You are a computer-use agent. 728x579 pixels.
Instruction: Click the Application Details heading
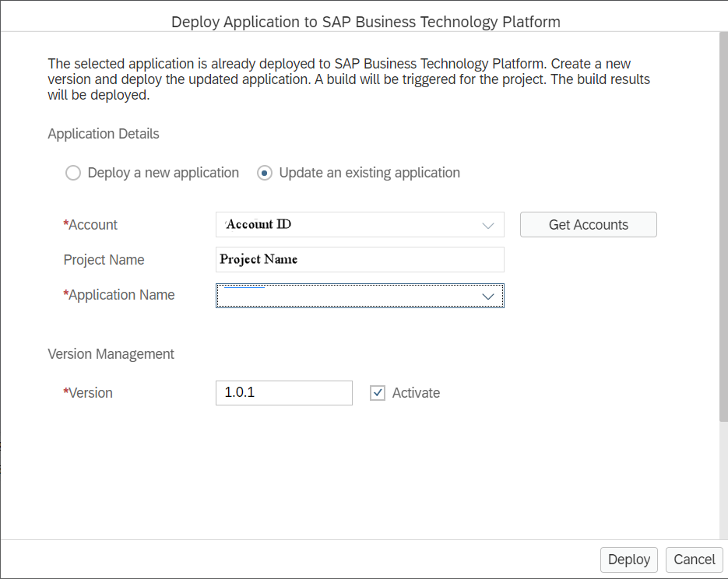tap(104, 134)
